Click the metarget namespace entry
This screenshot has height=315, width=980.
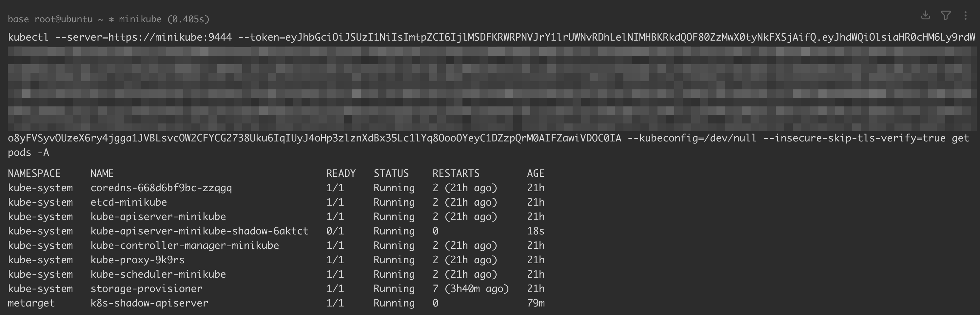pos(31,303)
